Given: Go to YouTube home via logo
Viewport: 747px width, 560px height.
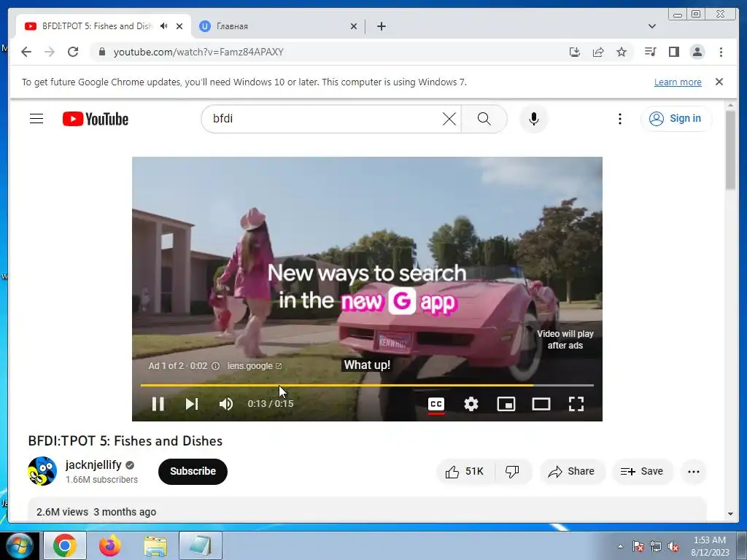Looking at the screenshot, I should point(96,119).
